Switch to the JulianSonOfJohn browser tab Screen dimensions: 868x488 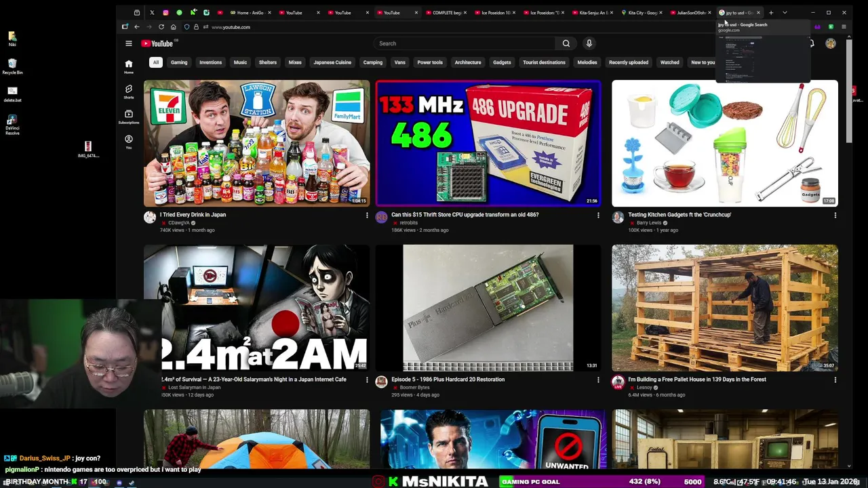click(x=690, y=12)
